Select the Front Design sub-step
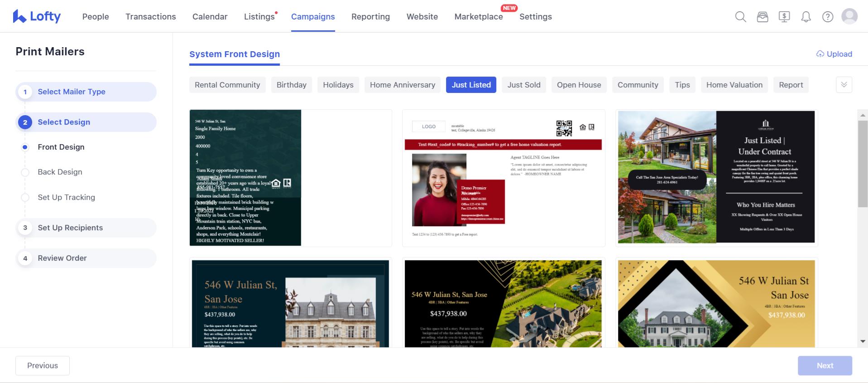The height and width of the screenshot is (383, 868). [x=61, y=147]
